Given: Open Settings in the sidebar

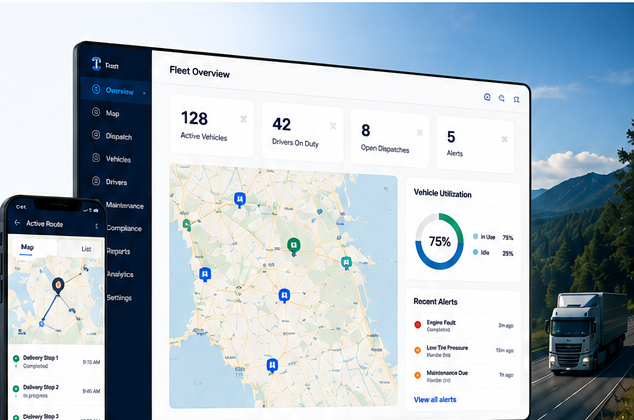Looking at the screenshot, I should [119, 298].
